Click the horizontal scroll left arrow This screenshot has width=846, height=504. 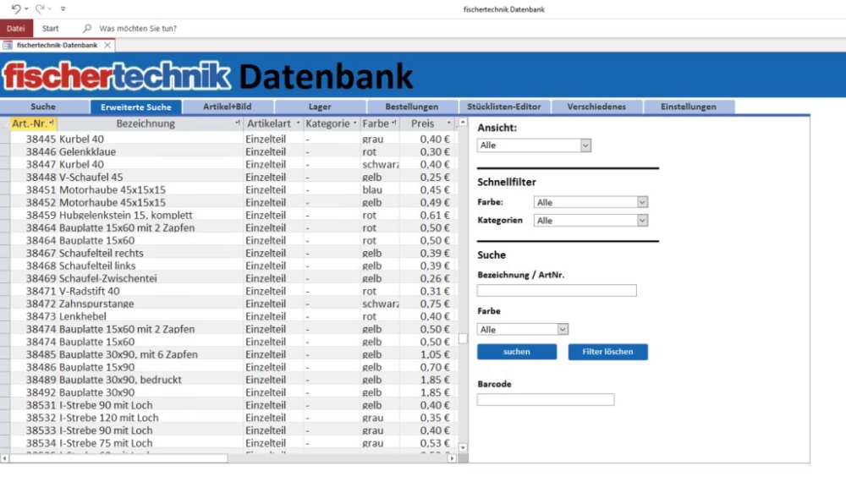[4, 458]
